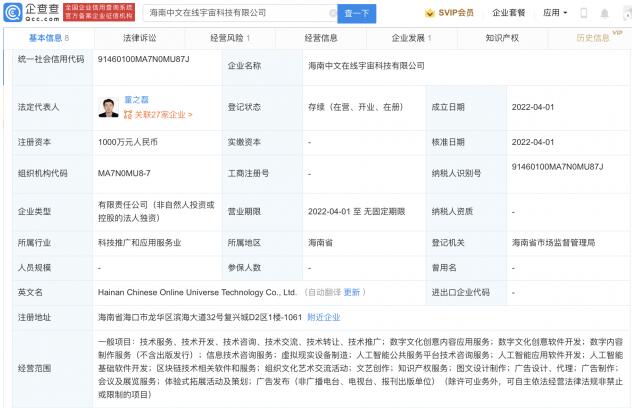Image resolution: width=632 pixels, height=408 pixels.
Task: Click 更新 link next to English name
Action: click(351, 292)
